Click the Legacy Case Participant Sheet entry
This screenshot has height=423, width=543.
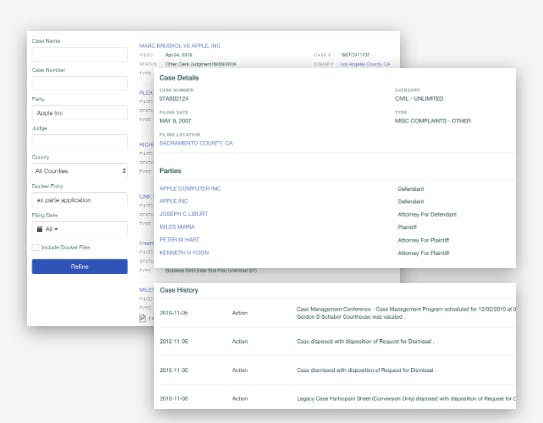[335, 399]
